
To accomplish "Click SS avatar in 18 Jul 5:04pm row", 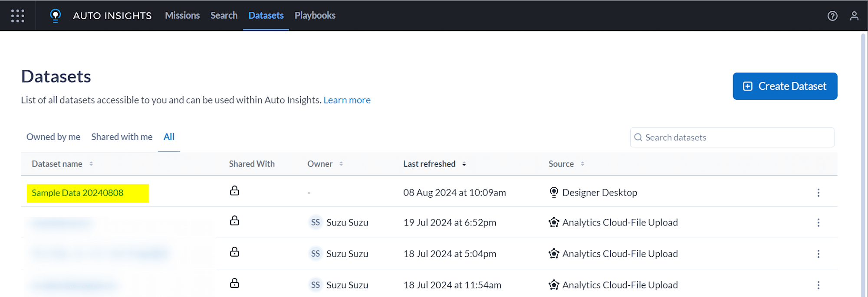I will pyautogui.click(x=316, y=254).
